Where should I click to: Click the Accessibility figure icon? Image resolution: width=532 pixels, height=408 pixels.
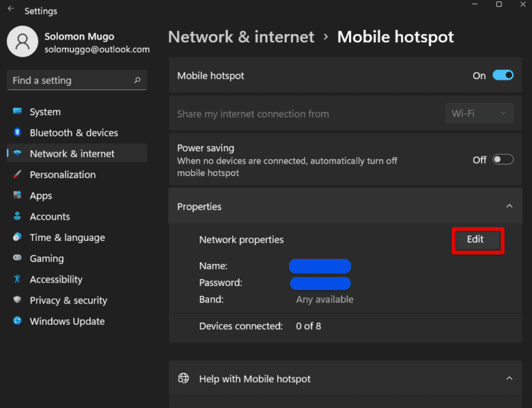point(17,279)
